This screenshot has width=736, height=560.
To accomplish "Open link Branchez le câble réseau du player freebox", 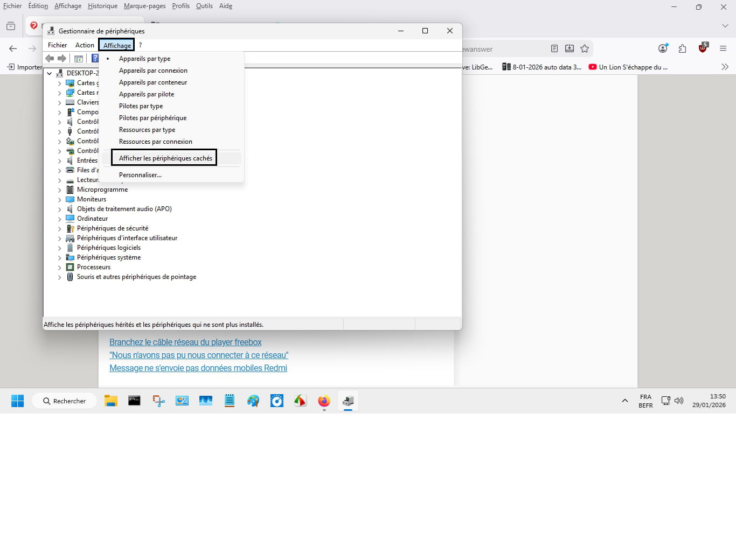I will tap(185, 342).
